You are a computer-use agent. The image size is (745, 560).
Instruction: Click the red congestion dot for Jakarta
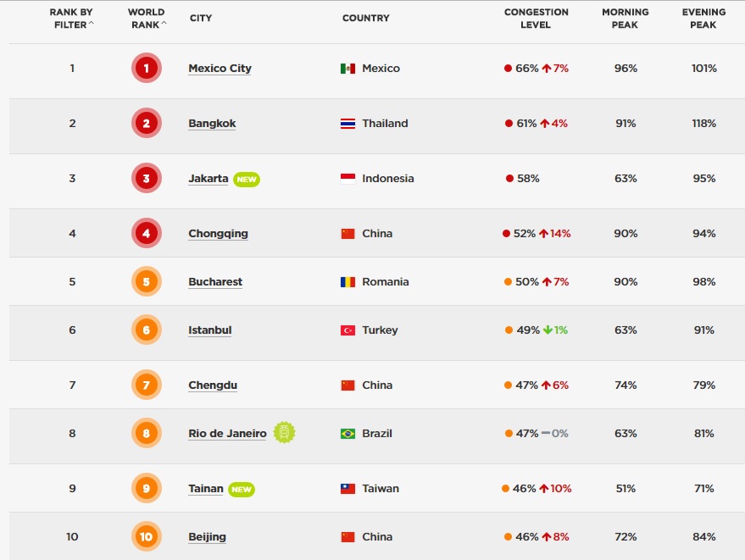509,179
